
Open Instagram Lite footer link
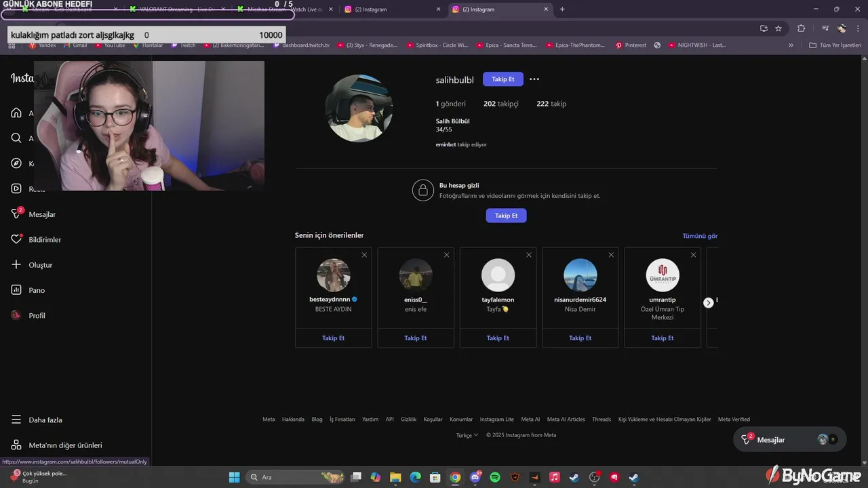(497, 419)
